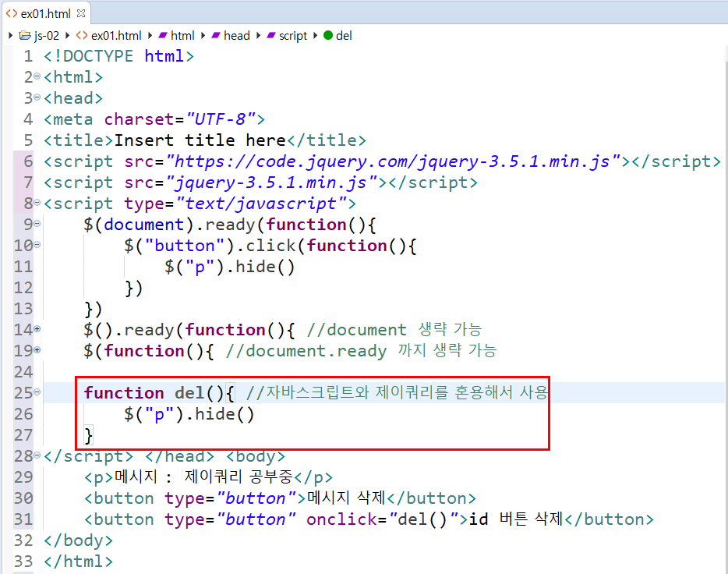Image resolution: width=728 pixels, height=574 pixels.
Task: Collapse the script block fold on line 8
Action: pos(37,203)
